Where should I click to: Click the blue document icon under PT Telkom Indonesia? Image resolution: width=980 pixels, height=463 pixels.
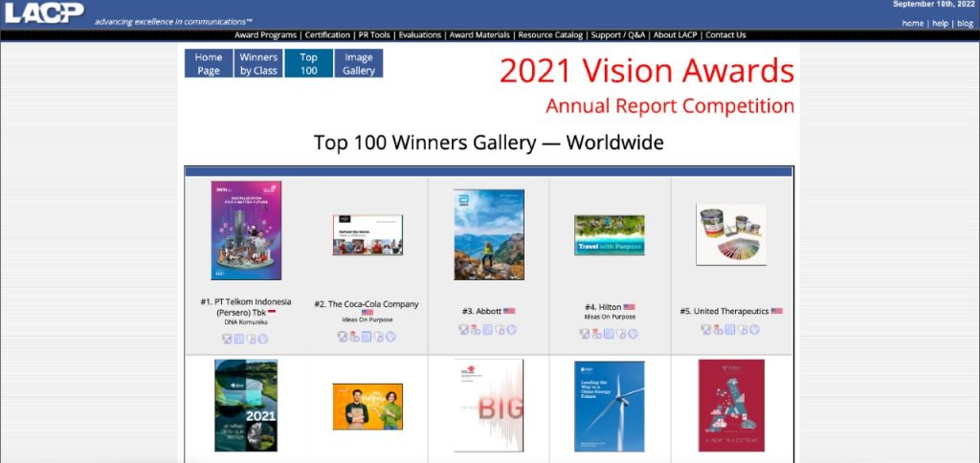238,339
